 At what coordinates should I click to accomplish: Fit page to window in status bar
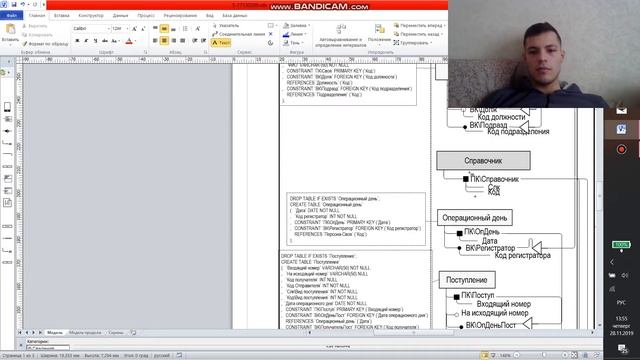tap(574, 356)
